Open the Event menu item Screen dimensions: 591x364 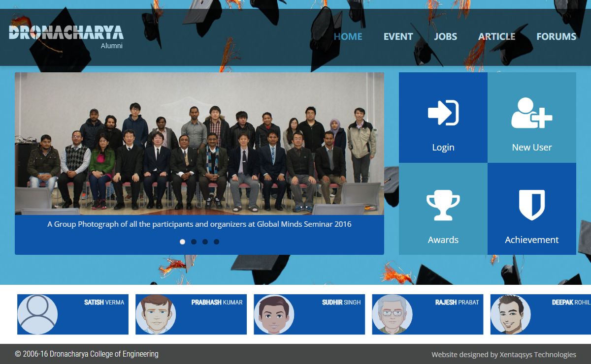coord(398,36)
